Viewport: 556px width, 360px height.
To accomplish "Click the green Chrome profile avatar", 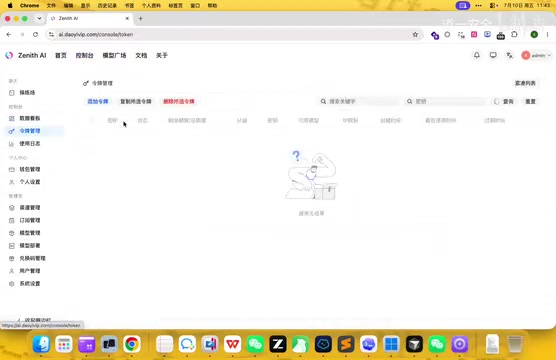I will pos(534,34).
